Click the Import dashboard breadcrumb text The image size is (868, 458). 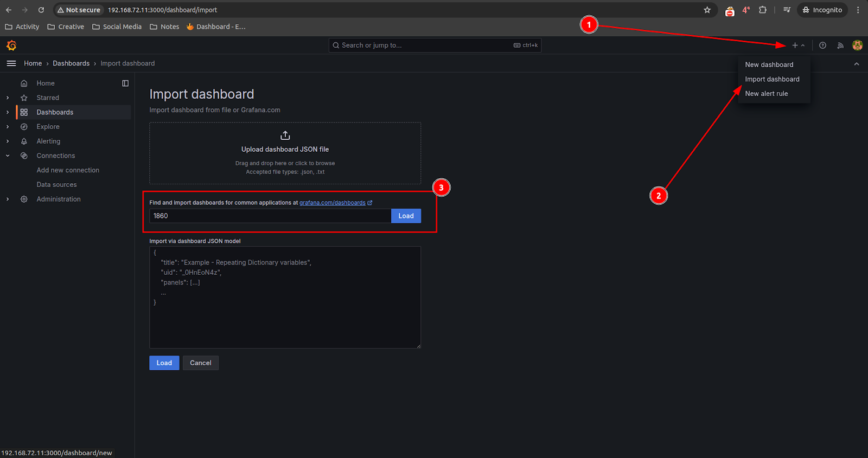(x=127, y=63)
